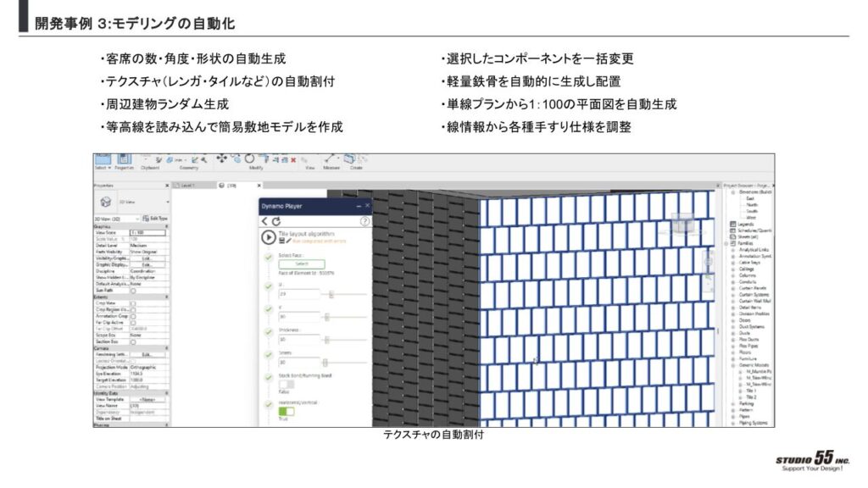Select Tile 2 in Project Browser
Screen dimensions: 868x488
(751, 397)
